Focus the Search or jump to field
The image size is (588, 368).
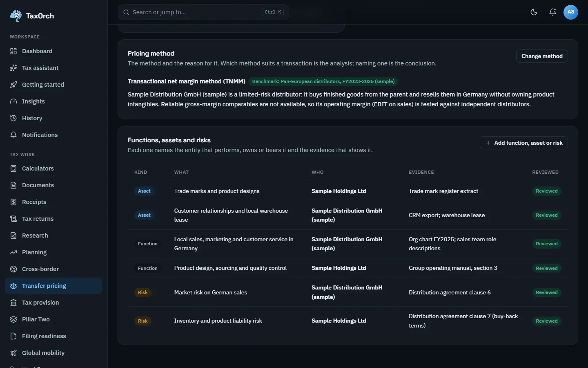[203, 12]
